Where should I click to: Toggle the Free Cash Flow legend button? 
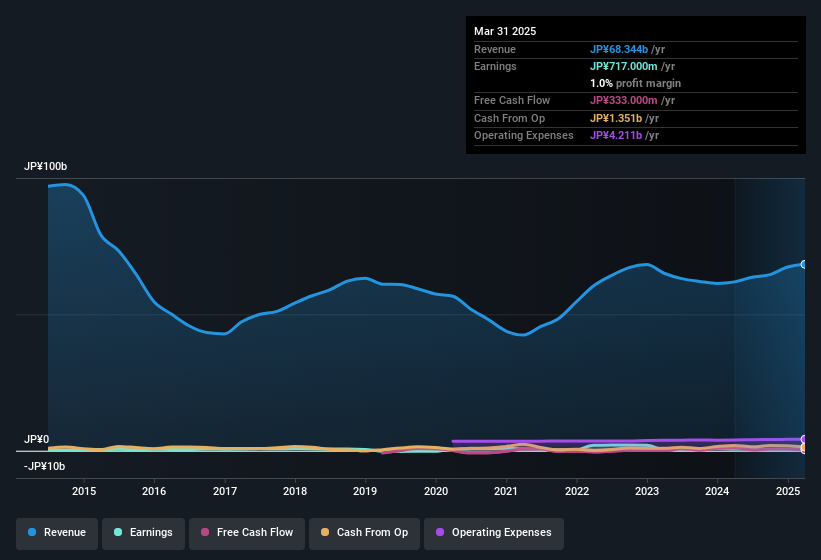pos(247,533)
